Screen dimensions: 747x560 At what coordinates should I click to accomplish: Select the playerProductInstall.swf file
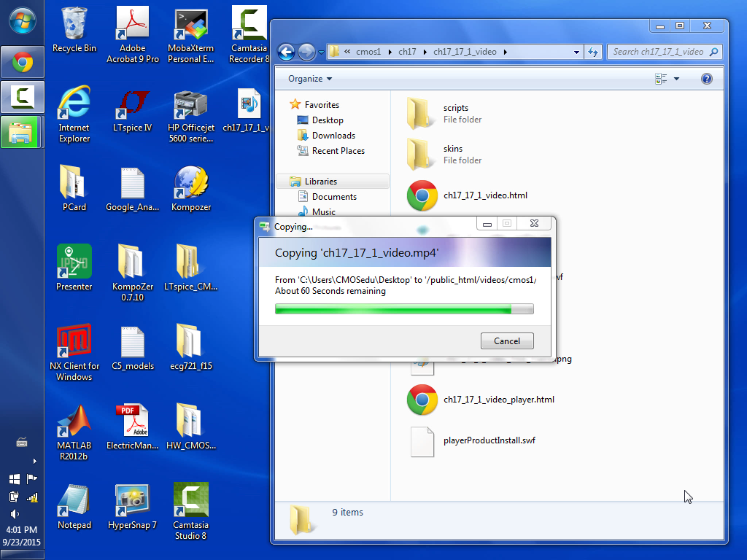[473, 441]
